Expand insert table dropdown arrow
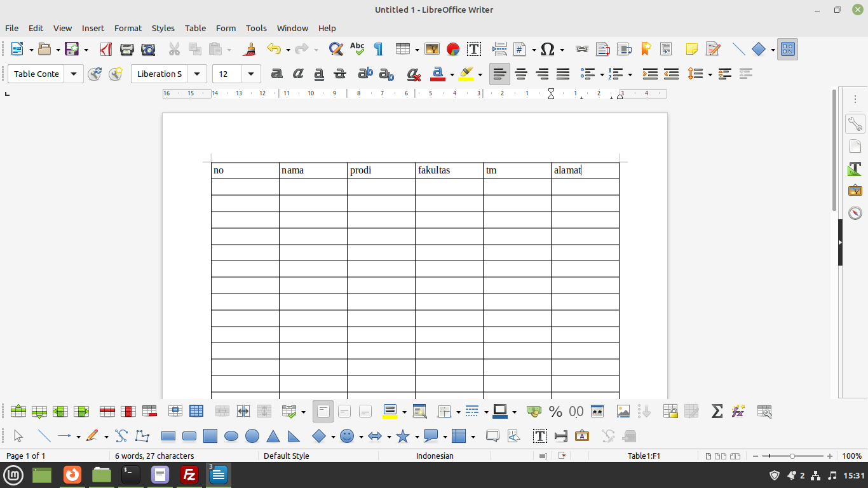Image resolution: width=868 pixels, height=488 pixels. [x=417, y=50]
